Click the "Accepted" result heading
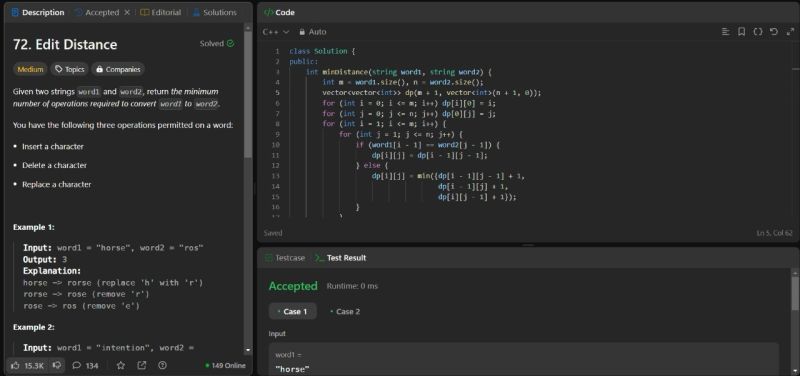 coord(293,286)
